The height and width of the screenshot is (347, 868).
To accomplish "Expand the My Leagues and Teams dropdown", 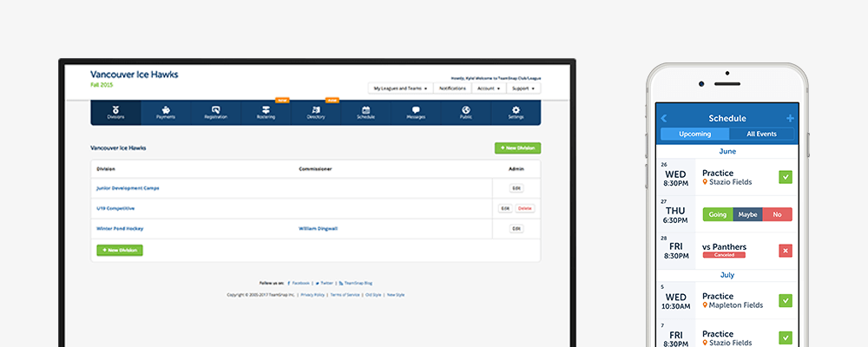I will [400, 88].
